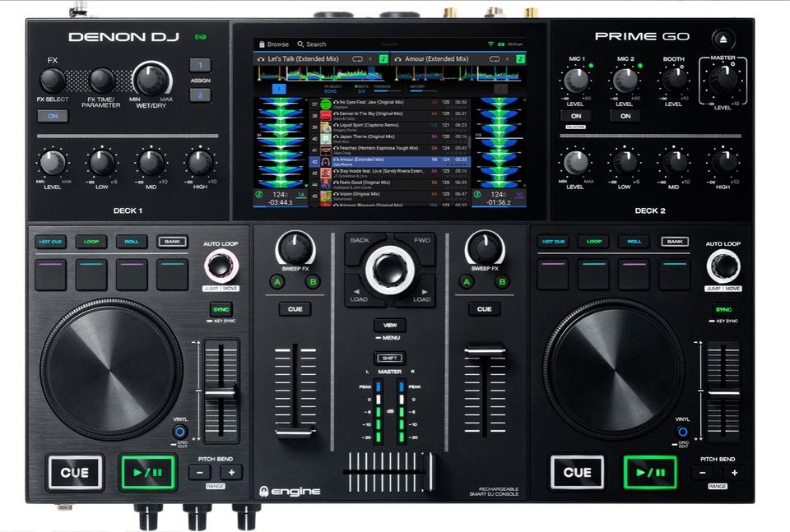Tap the blue FX deck 1 indicator on screen
This screenshot has width=790, height=532.
[x=279, y=89]
